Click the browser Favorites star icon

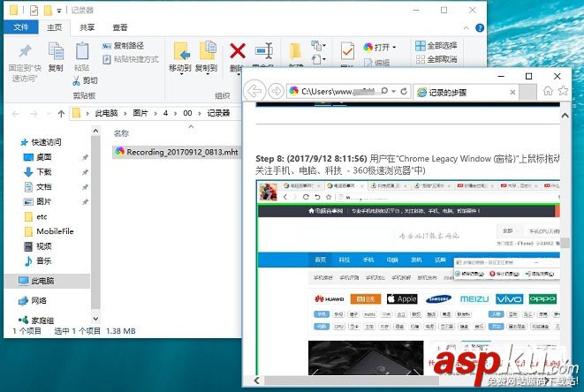[x=563, y=90]
